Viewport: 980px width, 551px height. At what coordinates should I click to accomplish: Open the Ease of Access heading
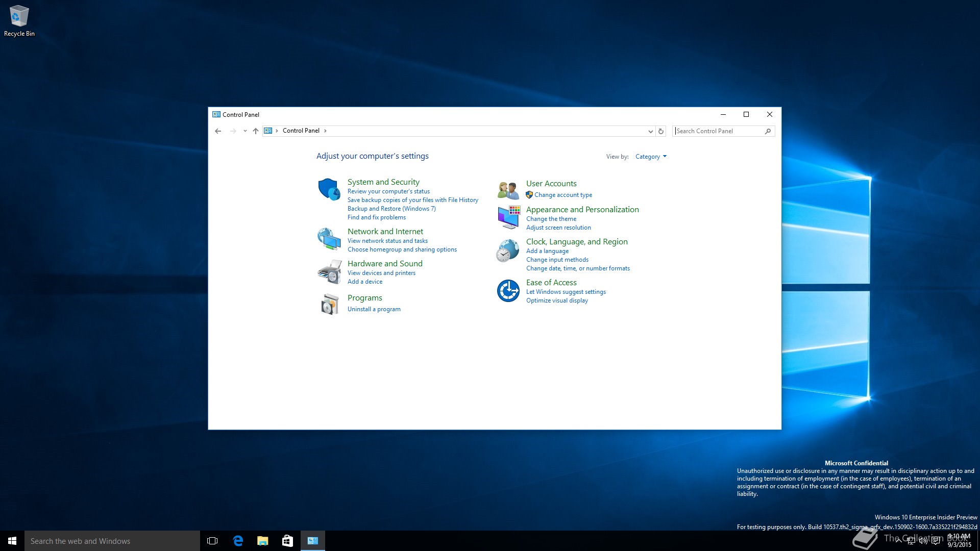click(551, 283)
